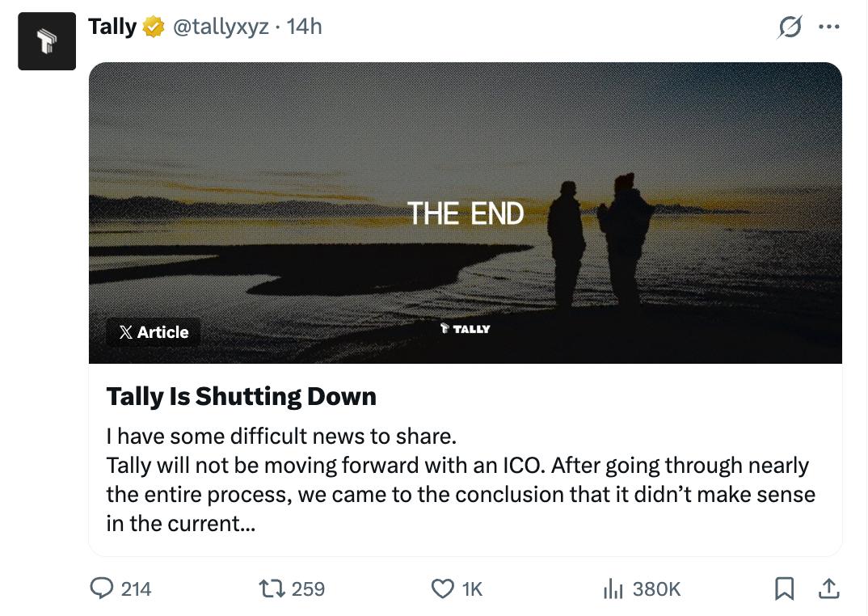Expand the three-dot more options menu

828,27
